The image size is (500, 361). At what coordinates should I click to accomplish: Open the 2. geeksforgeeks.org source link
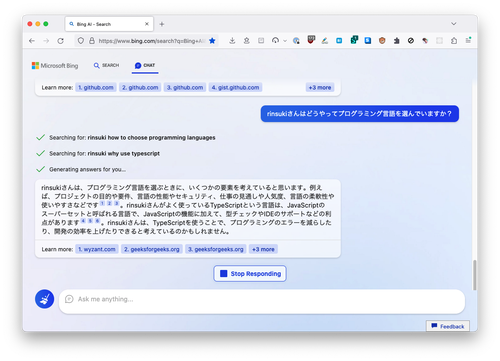[152, 249]
